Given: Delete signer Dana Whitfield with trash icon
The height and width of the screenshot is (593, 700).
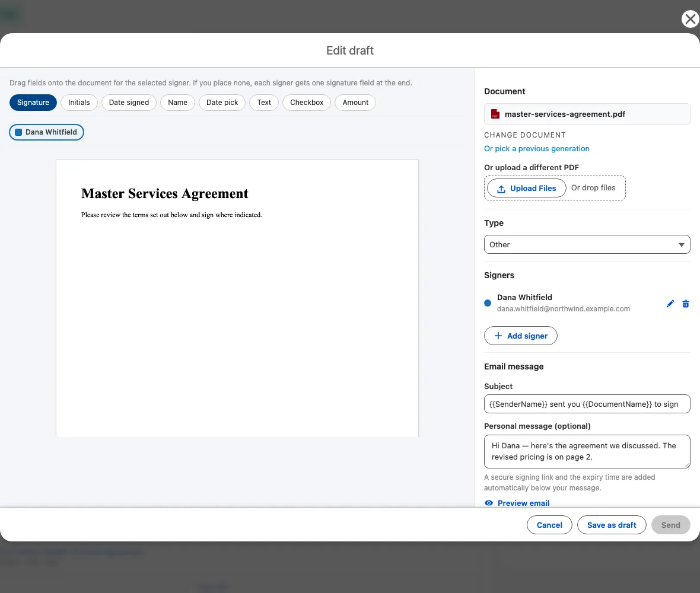Looking at the screenshot, I should point(686,304).
